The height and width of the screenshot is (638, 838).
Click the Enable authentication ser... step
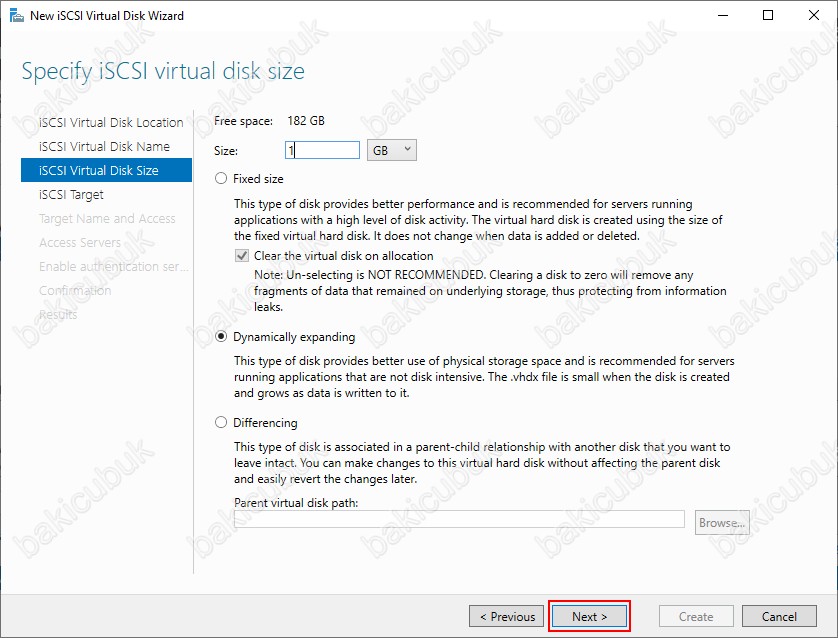(x=113, y=267)
